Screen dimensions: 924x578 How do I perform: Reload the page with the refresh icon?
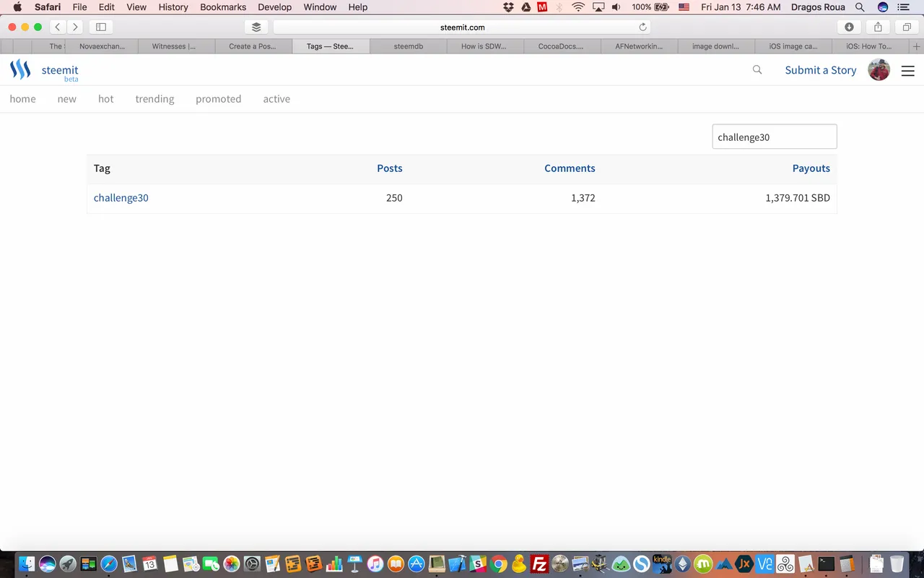click(x=642, y=27)
